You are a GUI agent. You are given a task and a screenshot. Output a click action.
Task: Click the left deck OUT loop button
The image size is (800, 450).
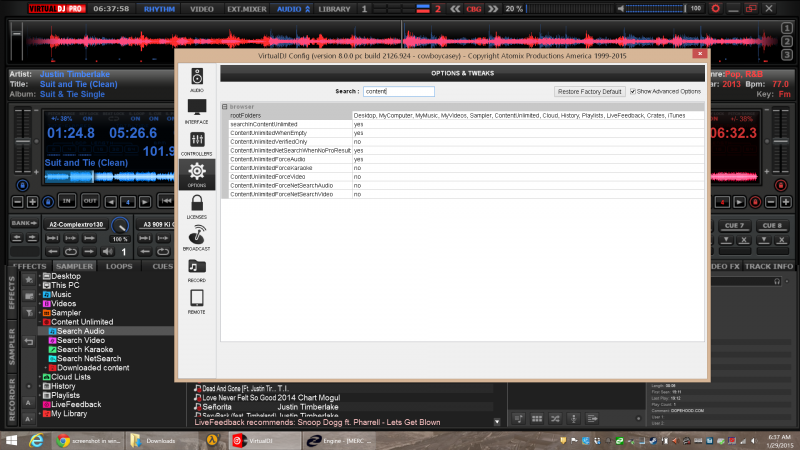(90, 201)
